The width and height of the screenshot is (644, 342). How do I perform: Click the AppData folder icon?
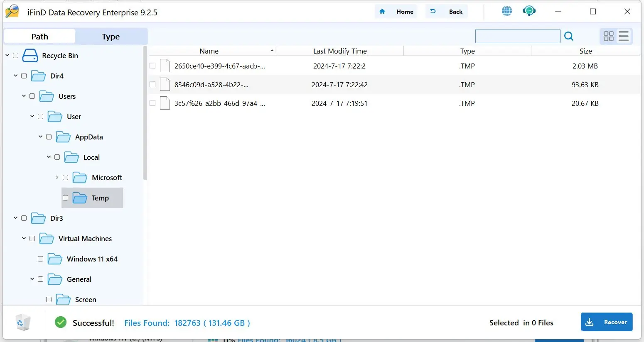(63, 137)
